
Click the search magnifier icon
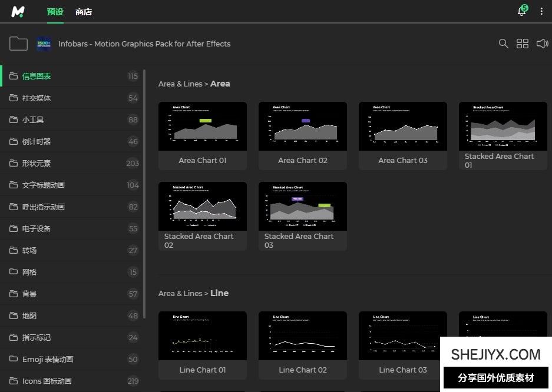point(503,44)
